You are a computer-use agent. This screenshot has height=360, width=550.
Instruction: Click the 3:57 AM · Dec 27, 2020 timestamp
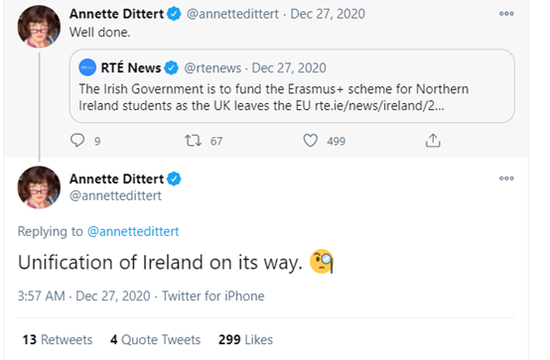[x=84, y=296]
